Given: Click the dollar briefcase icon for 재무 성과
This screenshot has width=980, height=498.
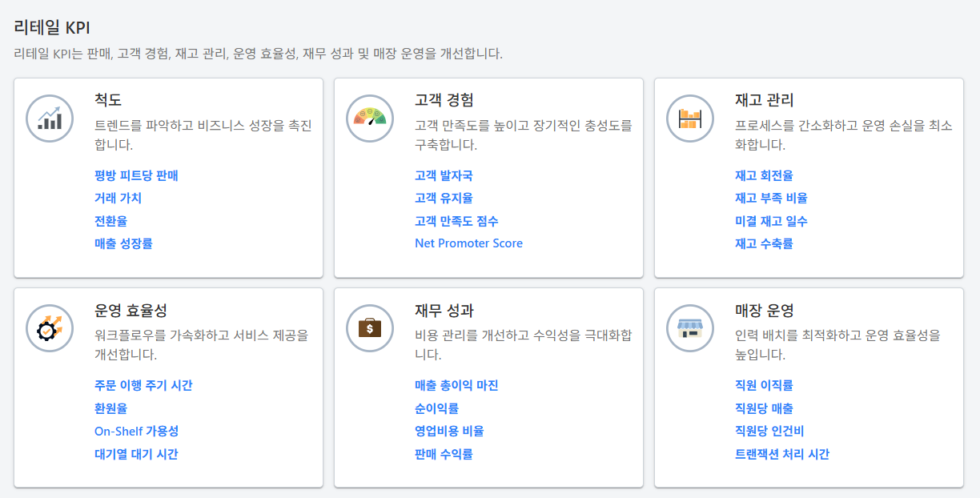Looking at the screenshot, I should 369,328.
